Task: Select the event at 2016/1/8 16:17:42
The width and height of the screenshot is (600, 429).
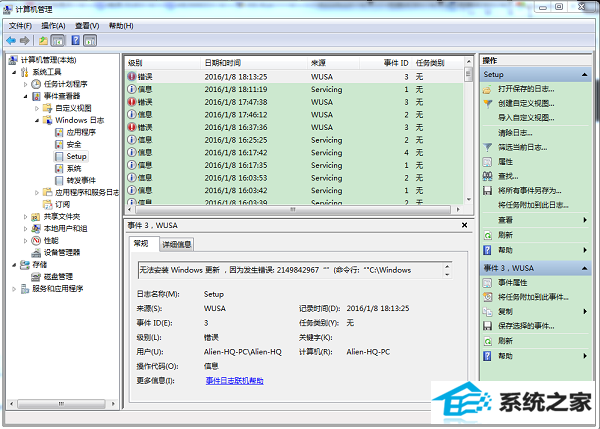Action: pyautogui.click(x=295, y=152)
